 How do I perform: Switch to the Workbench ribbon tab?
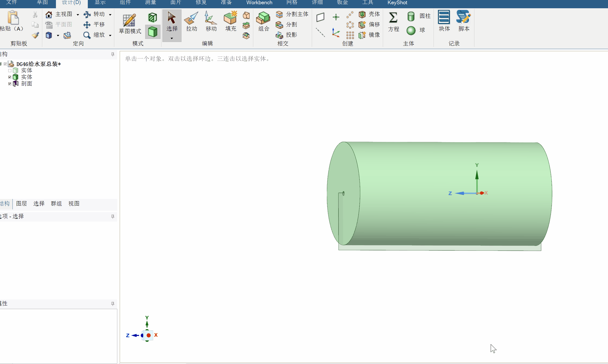[259, 3]
